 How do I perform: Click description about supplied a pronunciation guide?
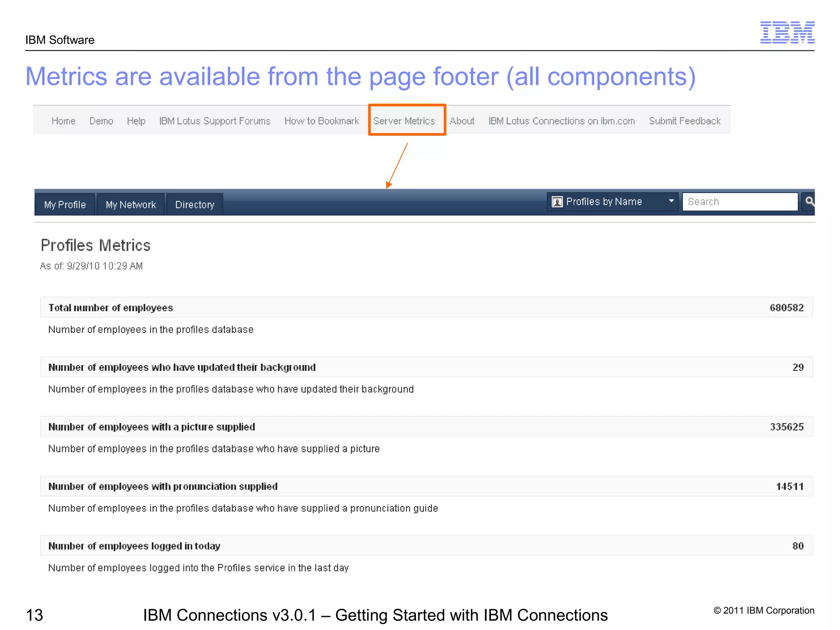pos(243,508)
